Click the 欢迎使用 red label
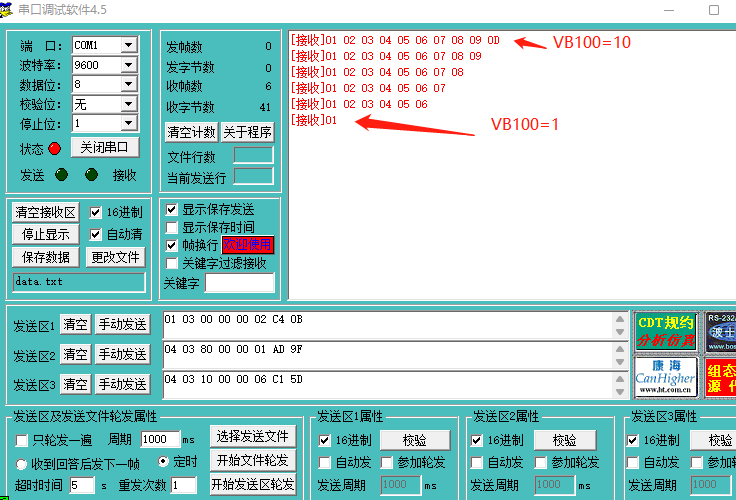 [247, 245]
